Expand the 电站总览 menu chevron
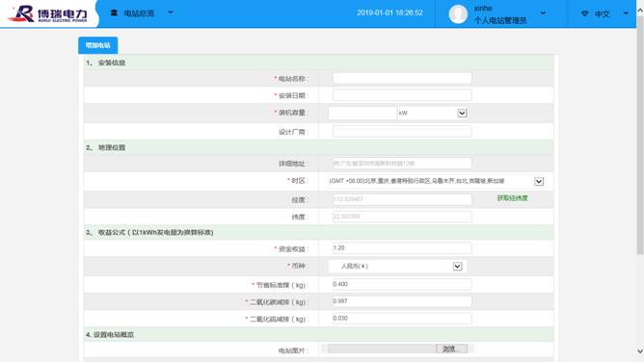Image resolution: width=644 pixels, height=362 pixels. (171, 13)
